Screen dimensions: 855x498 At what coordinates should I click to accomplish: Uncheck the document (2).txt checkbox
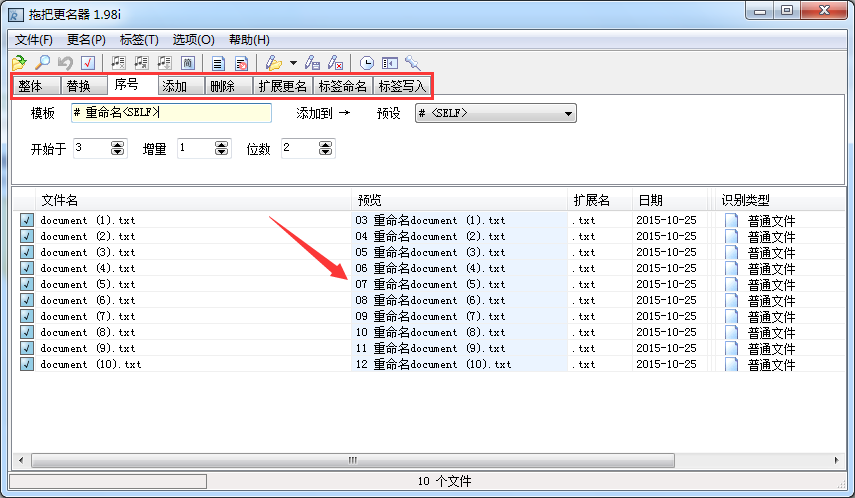[27, 236]
